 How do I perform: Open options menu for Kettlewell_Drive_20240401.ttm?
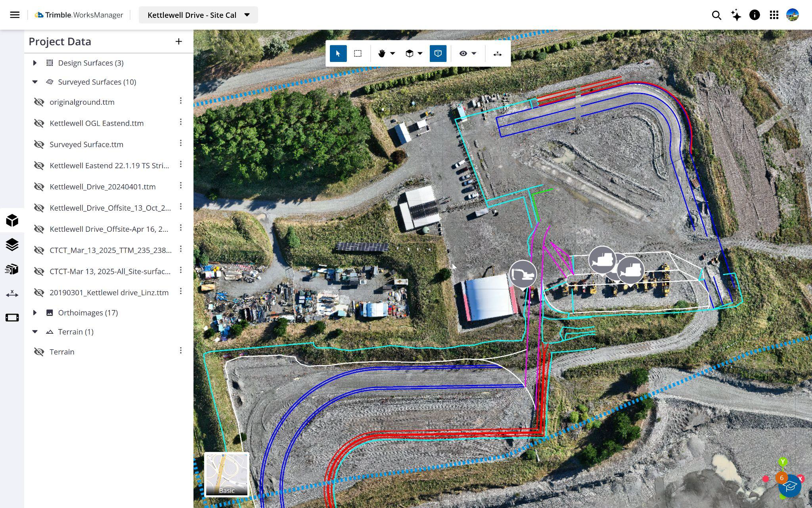pos(181,185)
